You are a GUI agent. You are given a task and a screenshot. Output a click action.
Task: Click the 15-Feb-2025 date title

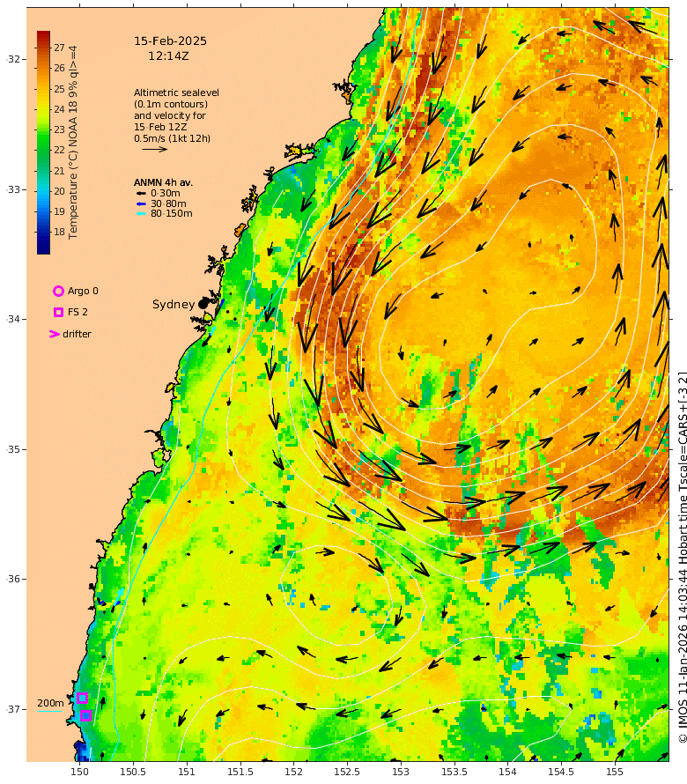[x=171, y=41]
